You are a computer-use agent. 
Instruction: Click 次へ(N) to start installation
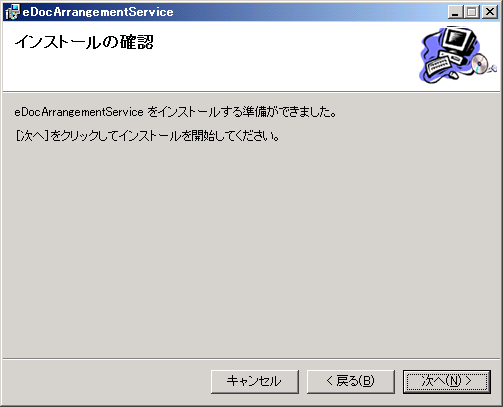(x=447, y=381)
